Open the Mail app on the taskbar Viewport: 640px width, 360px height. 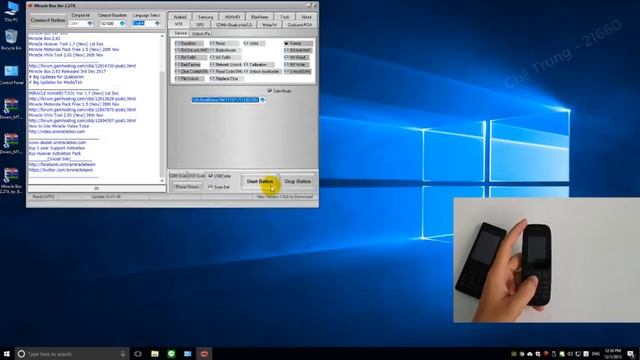[x=188, y=353]
